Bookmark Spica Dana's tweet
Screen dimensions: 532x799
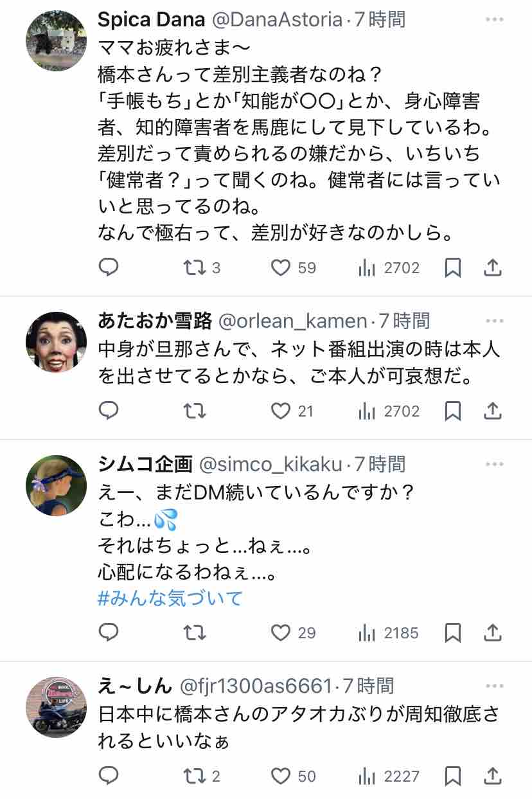[453, 268]
